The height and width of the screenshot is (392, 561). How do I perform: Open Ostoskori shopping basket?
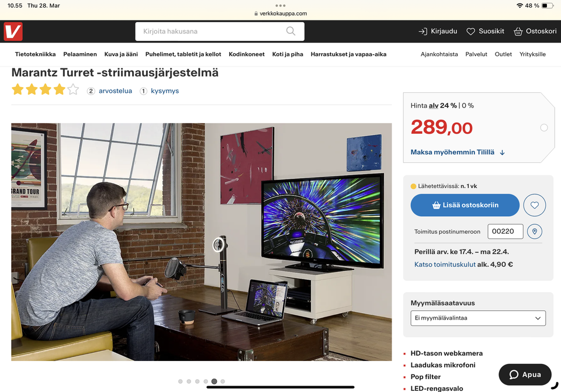(535, 31)
